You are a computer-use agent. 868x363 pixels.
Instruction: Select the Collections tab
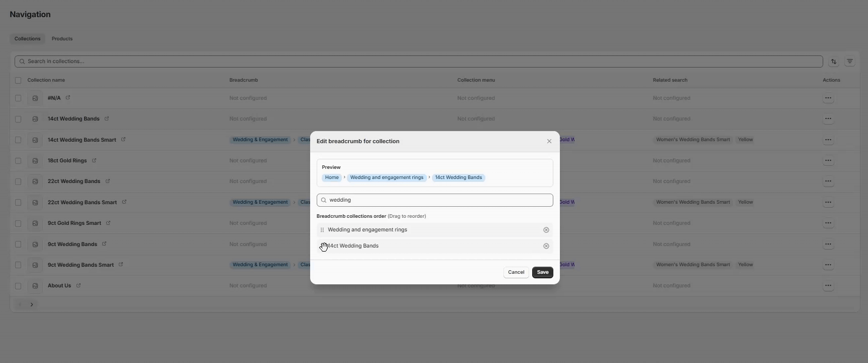coord(27,39)
